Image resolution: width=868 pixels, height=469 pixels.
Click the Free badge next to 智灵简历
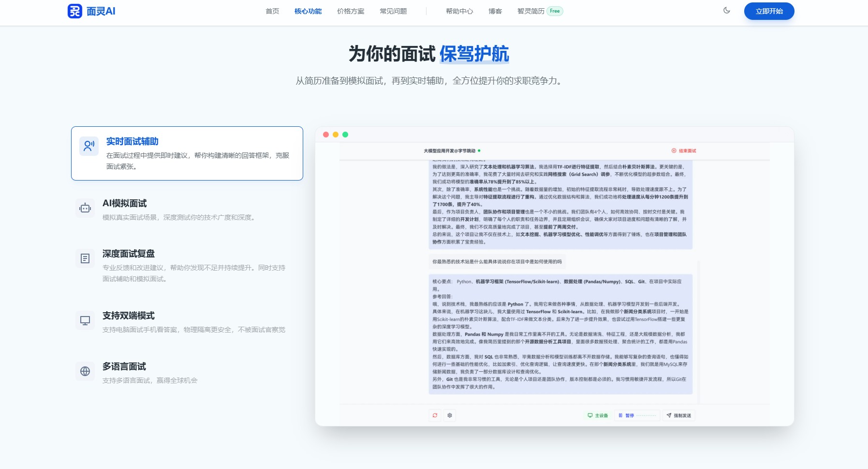pos(555,10)
